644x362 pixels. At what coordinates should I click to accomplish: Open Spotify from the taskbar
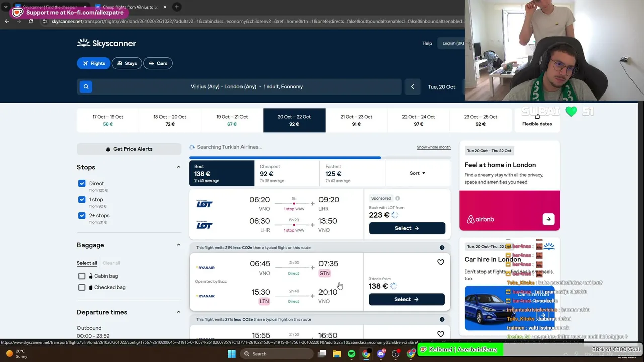coord(351,354)
